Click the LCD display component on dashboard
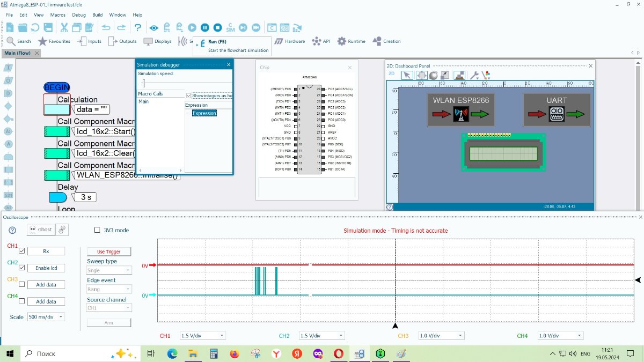Screen dimensions: 644x362 [503, 152]
